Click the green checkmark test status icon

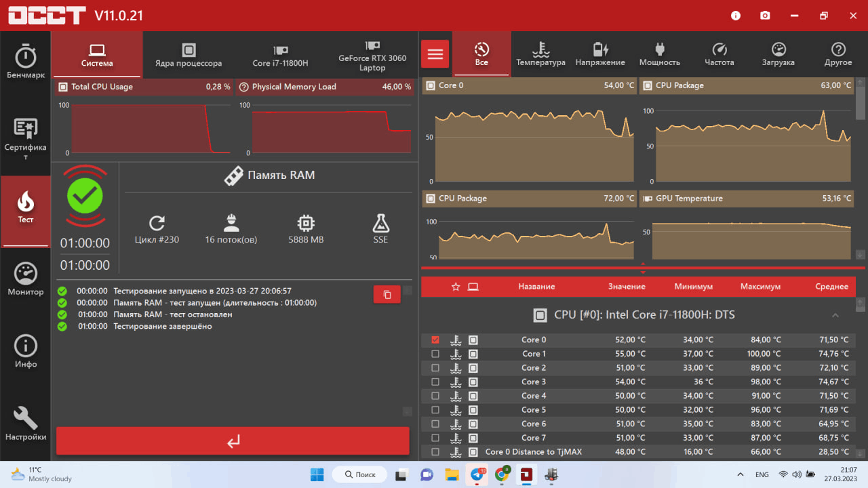[x=85, y=196]
